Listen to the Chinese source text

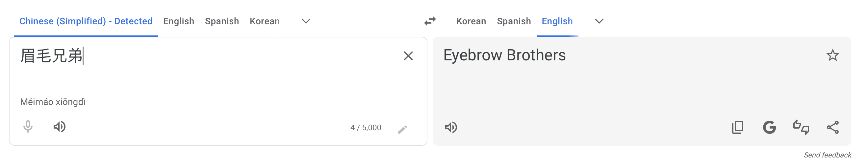point(60,127)
